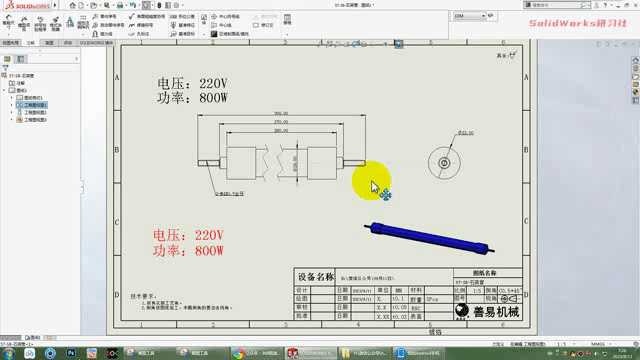This screenshot has width=640, height=360.
Task: Click the Auto Balloon tool
Action: [108, 25]
